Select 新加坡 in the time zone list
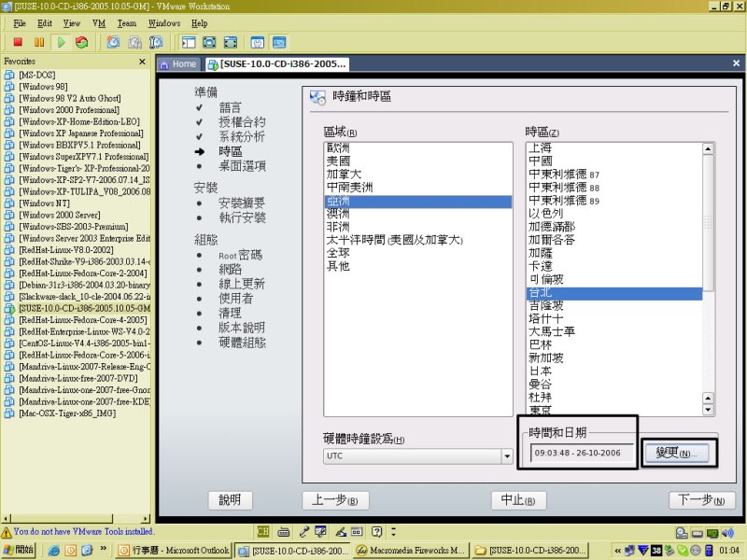 [x=614, y=358]
